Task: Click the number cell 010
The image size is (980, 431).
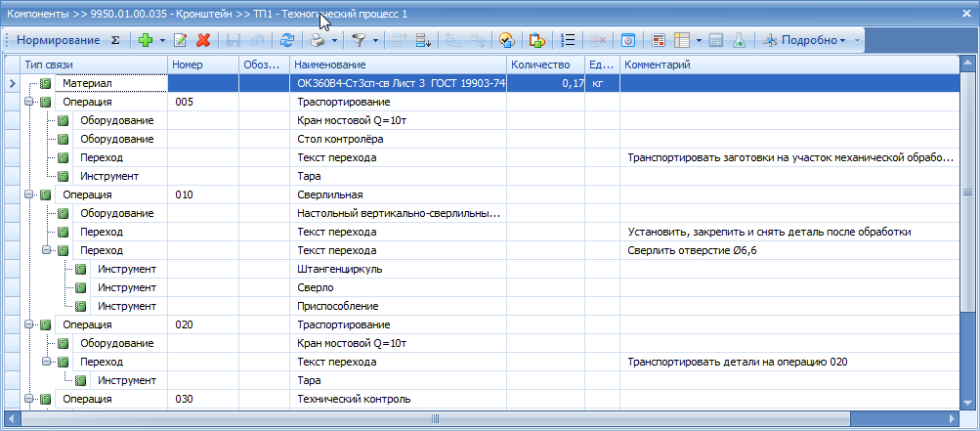Action: pos(203,194)
